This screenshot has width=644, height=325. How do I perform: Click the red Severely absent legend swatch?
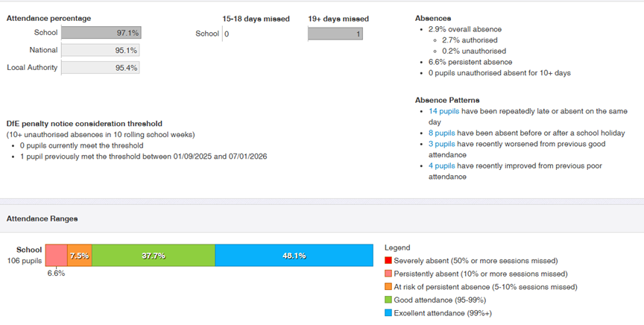pyautogui.click(x=388, y=261)
